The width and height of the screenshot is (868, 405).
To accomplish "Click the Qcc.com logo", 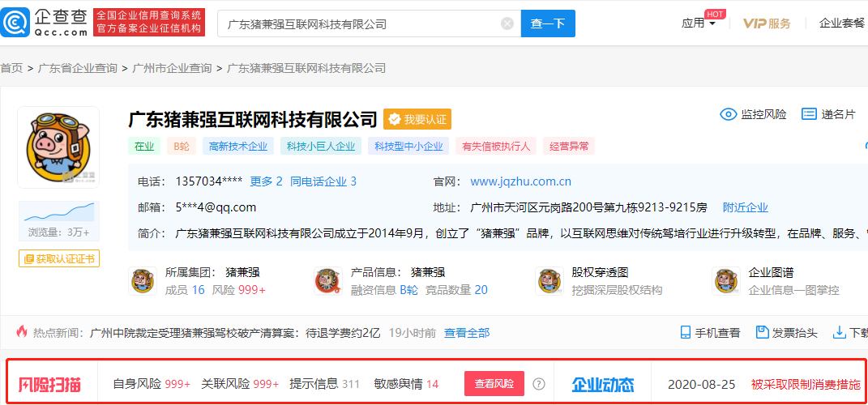I will click(x=45, y=23).
